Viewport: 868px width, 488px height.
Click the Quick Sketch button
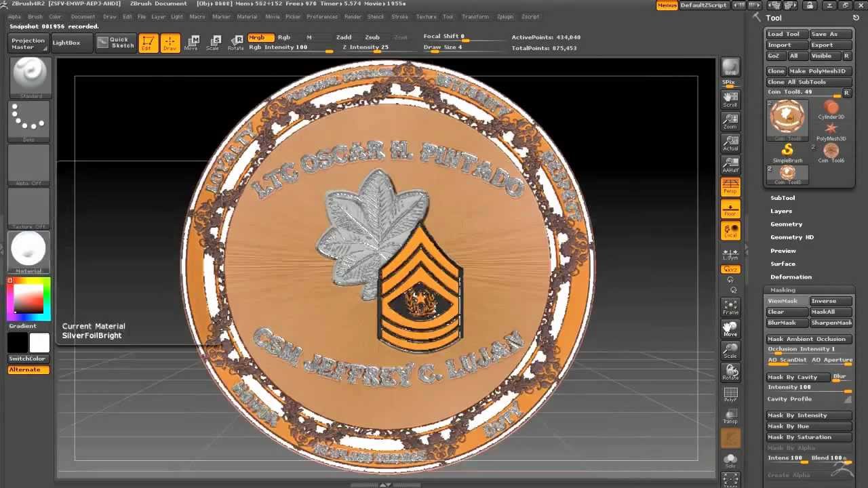click(x=116, y=43)
